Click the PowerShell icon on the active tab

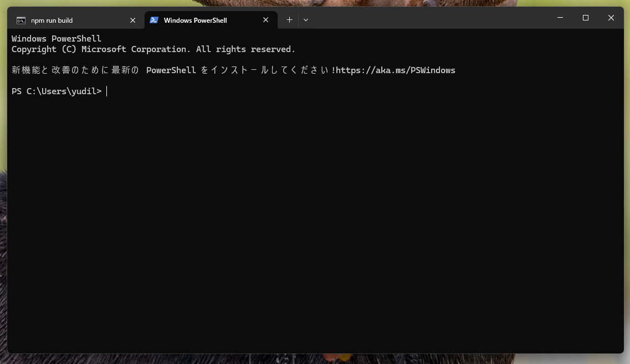(x=154, y=20)
